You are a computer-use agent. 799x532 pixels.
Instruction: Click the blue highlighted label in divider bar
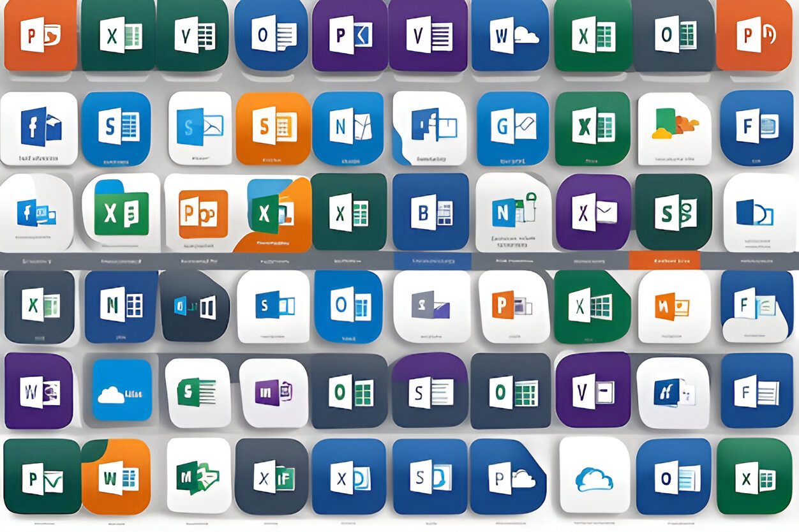coord(432,260)
